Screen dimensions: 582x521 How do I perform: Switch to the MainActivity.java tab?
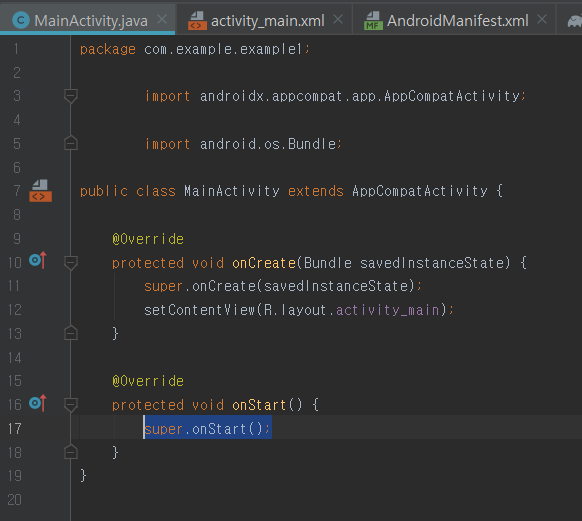(88, 20)
